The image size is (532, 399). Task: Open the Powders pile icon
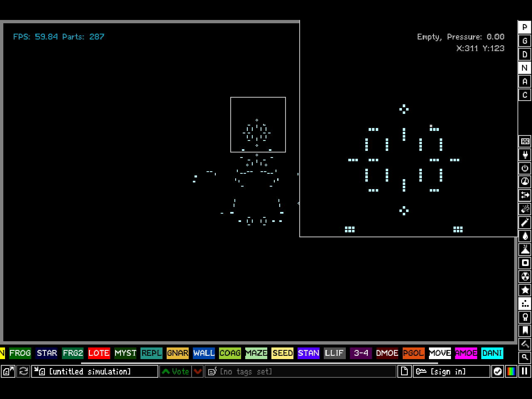tap(525, 249)
